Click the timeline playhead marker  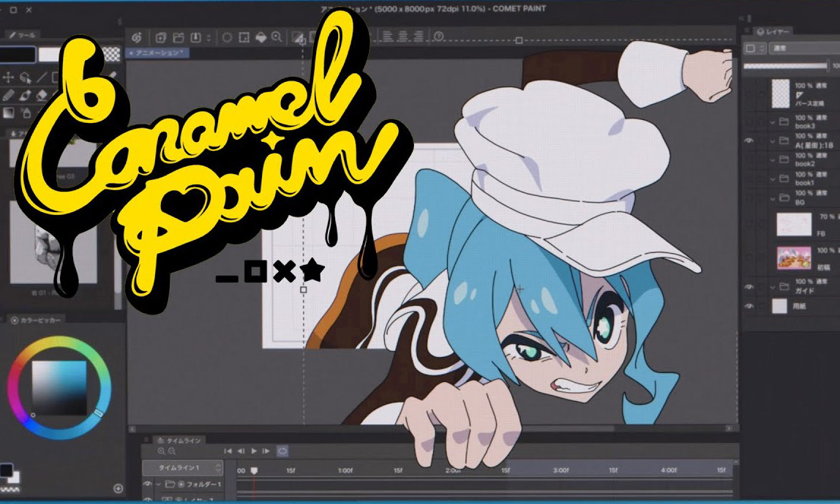(x=254, y=471)
